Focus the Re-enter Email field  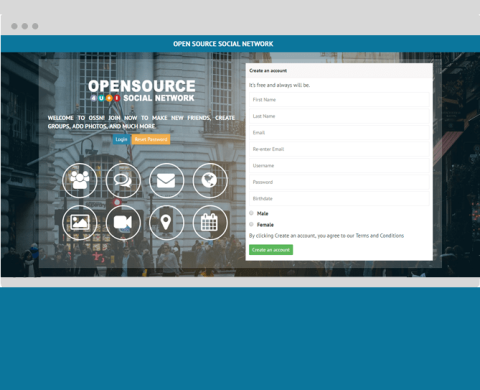[339, 149]
